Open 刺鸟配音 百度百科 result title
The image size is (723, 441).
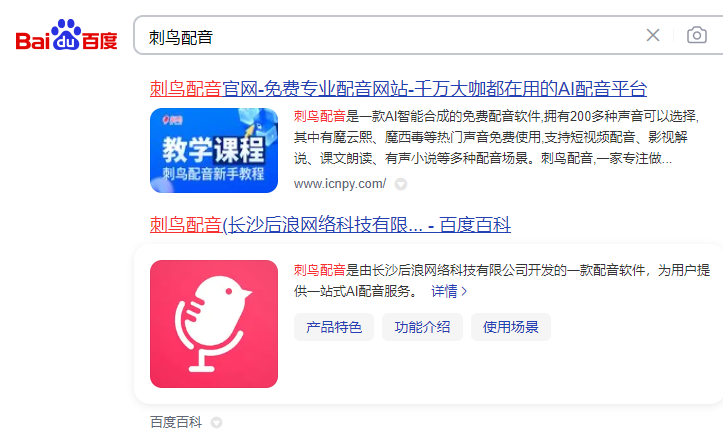point(330,225)
